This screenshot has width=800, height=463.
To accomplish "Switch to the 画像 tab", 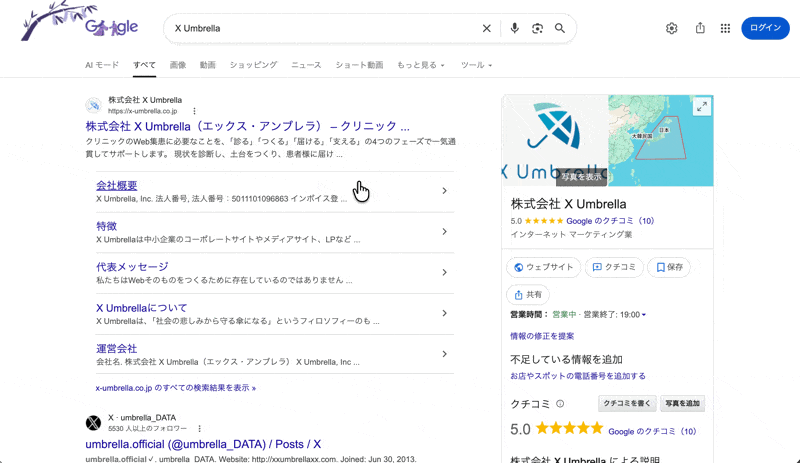I will (x=178, y=65).
